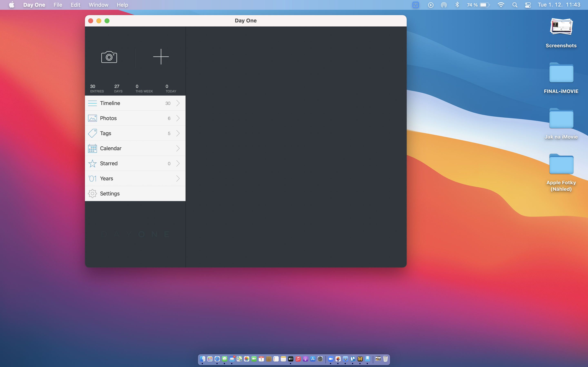Click the Calendar grid icon

pyautogui.click(x=92, y=148)
